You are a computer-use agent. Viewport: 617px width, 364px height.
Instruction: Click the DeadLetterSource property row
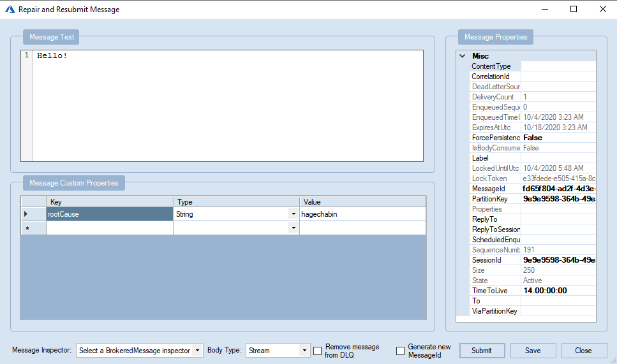(x=533, y=87)
